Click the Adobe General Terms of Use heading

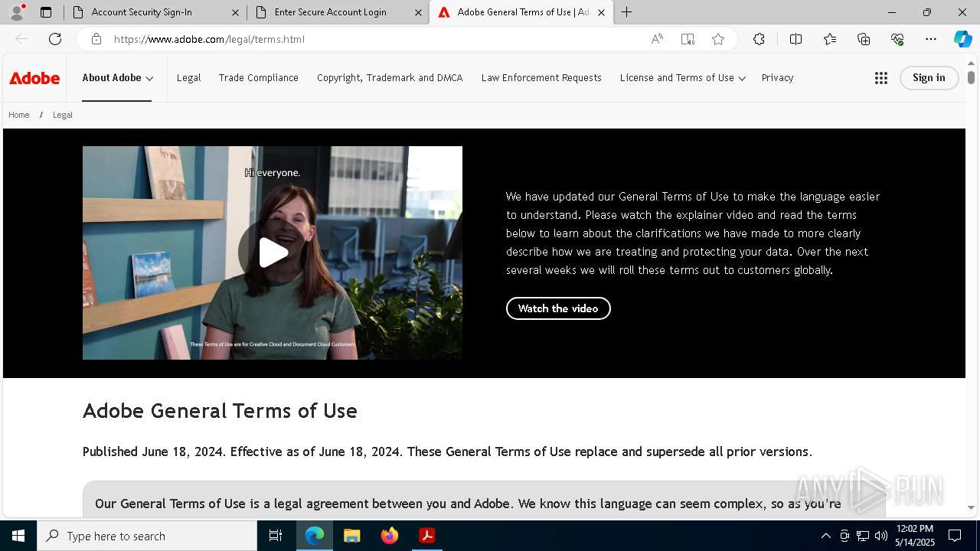pos(220,411)
